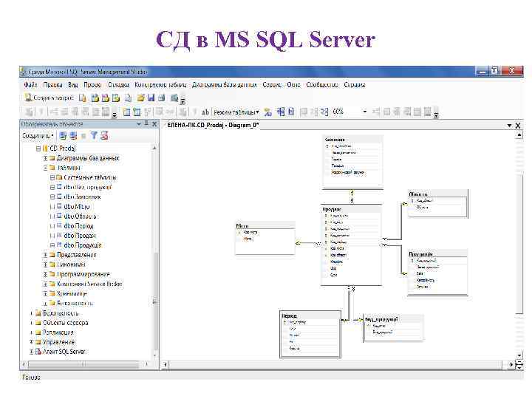The width and height of the screenshot is (532, 399).
Task: Open the Файл menu
Action: (30, 85)
